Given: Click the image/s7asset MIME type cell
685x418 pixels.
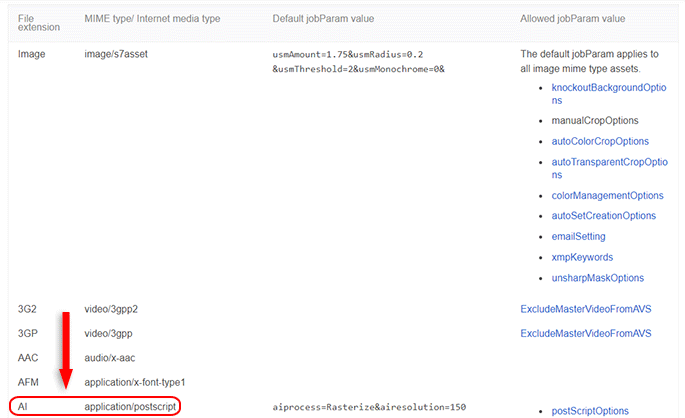Looking at the screenshot, I should click(116, 53).
